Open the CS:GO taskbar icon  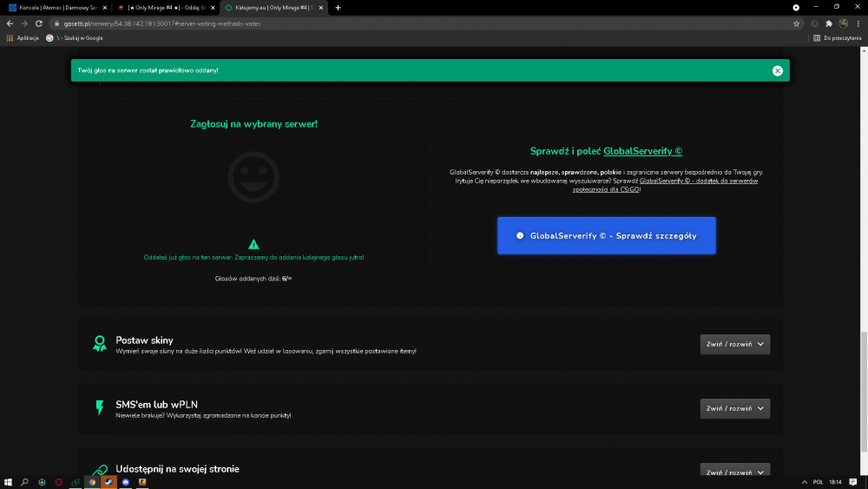142,482
